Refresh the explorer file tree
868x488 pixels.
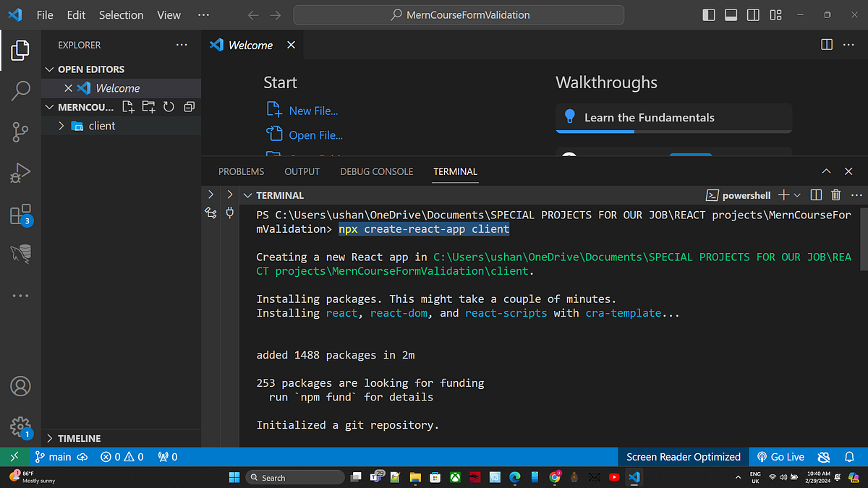pyautogui.click(x=169, y=107)
